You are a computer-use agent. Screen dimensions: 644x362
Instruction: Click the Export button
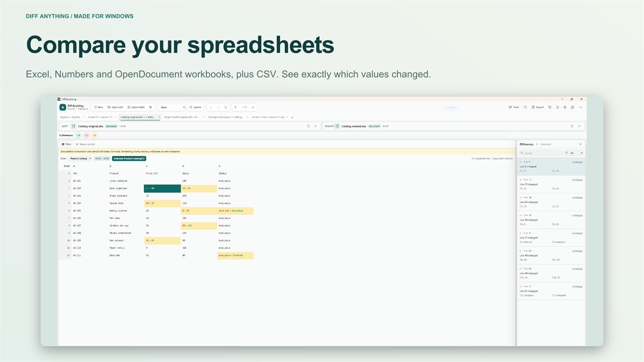[x=538, y=107]
